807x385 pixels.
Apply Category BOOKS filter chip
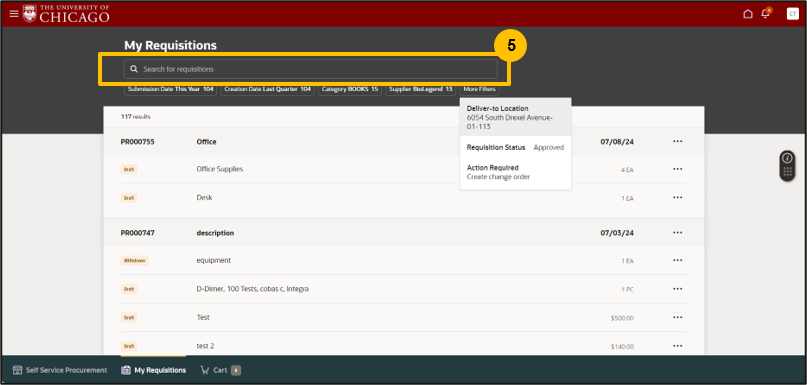[349, 89]
